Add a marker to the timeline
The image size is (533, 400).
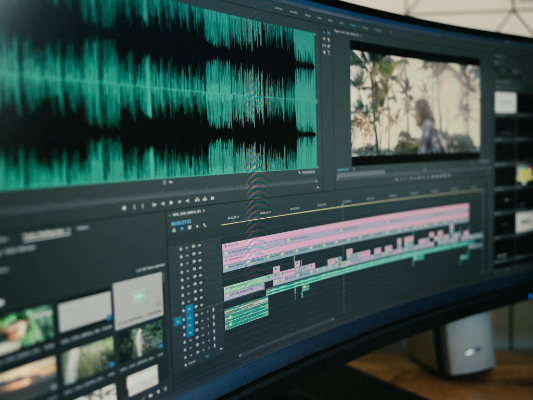197,226
